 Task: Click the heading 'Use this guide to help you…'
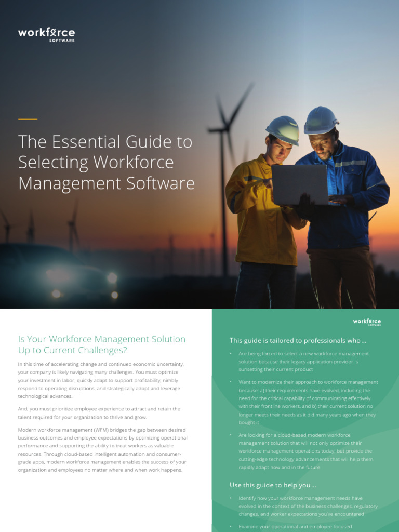tap(273, 485)
